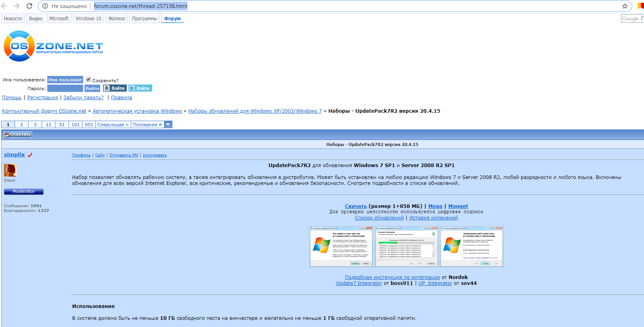Bookmark this page with the star icon
The height and width of the screenshot is (327, 644).
[x=625, y=6]
